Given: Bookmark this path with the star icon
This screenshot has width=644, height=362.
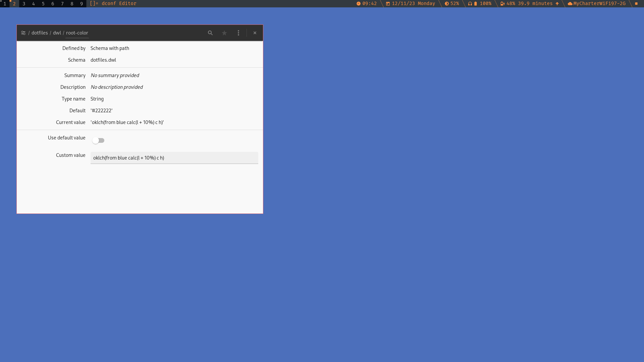Looking at the screenshot, I should coord(224,33).
